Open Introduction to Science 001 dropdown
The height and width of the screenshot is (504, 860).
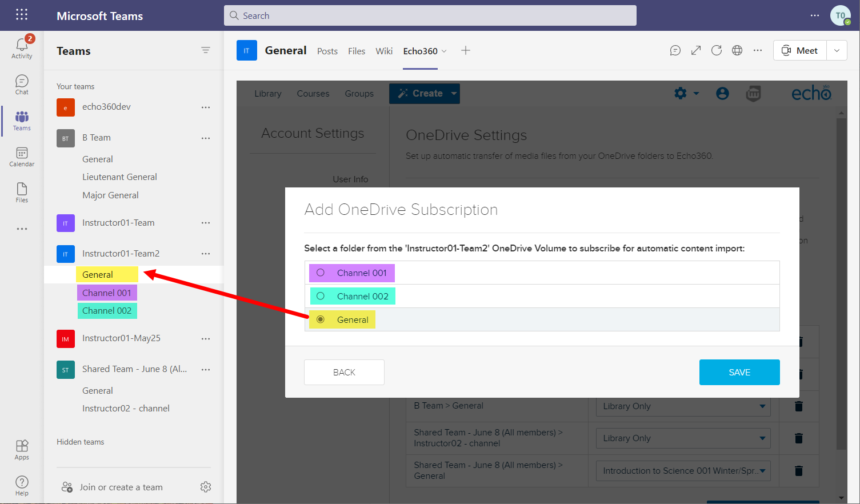pos(683,471)
